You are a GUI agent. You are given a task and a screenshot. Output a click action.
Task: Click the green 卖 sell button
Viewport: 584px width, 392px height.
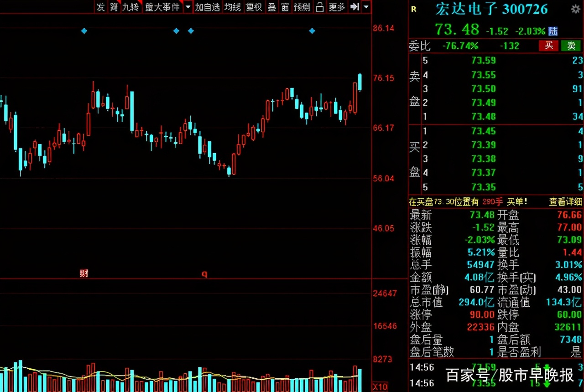coord(571,46)
